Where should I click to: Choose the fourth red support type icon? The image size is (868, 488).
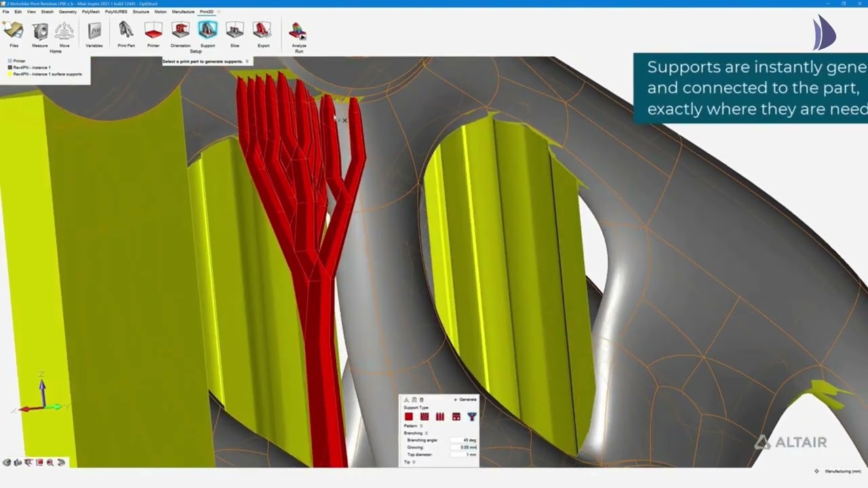[x=456, y=416]
